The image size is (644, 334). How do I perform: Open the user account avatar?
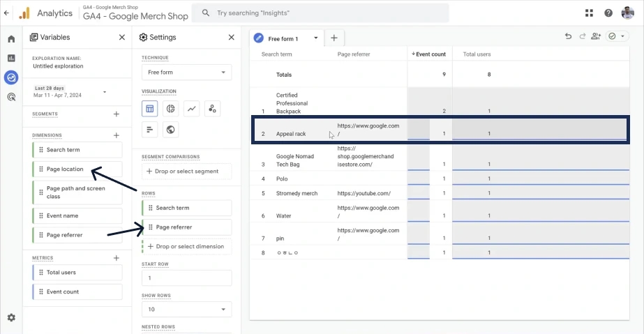click(x=627, y=13)
